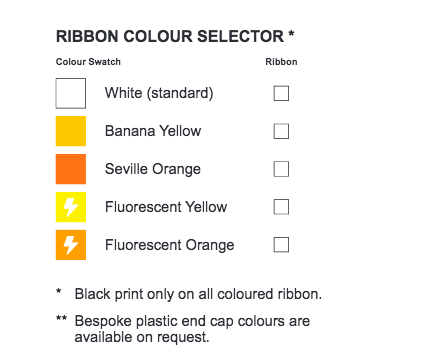
Task: Click the Colour Swatch column header
Action: 88,62
